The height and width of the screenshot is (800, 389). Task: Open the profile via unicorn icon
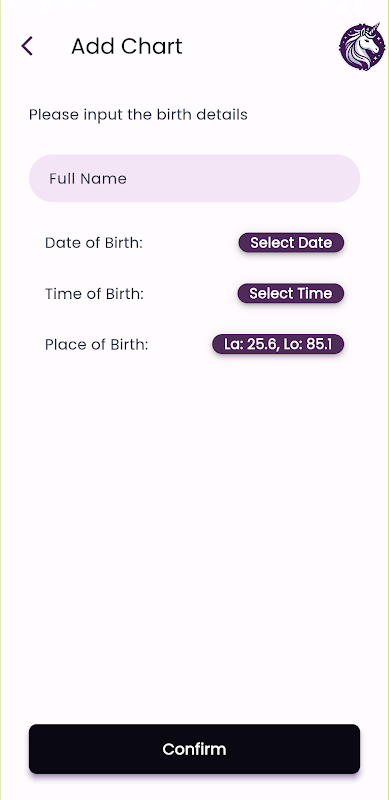pos(362,46)
